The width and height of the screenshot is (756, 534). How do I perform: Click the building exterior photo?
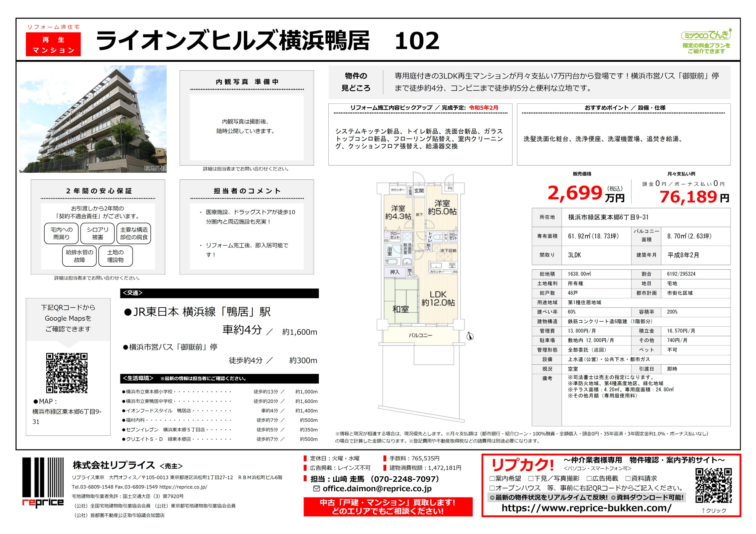(93, 119)
